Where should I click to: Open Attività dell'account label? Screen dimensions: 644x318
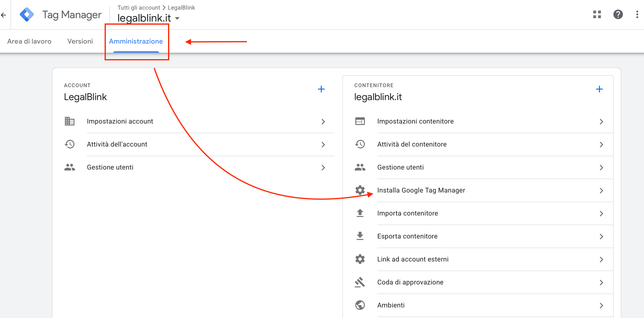pyautogui.click(x=117, y=144)
